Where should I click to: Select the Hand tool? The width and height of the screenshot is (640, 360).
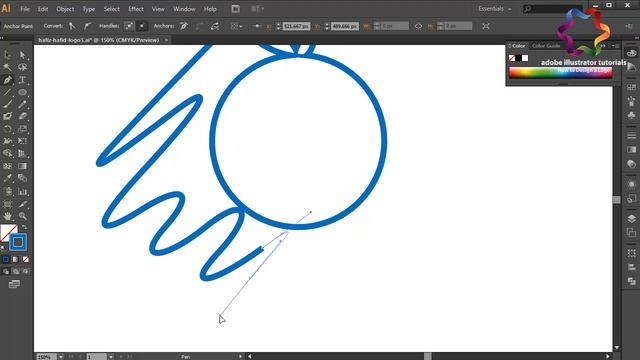point(7,216)
